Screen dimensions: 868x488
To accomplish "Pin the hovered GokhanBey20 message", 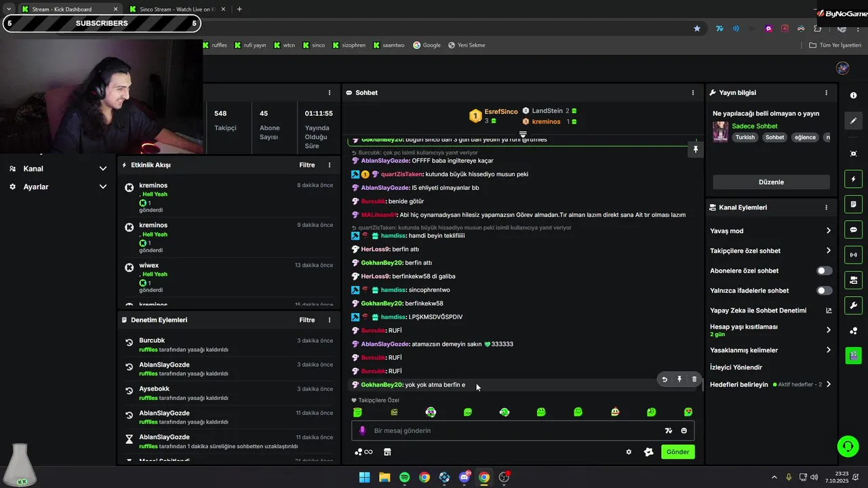I will 679,380.
